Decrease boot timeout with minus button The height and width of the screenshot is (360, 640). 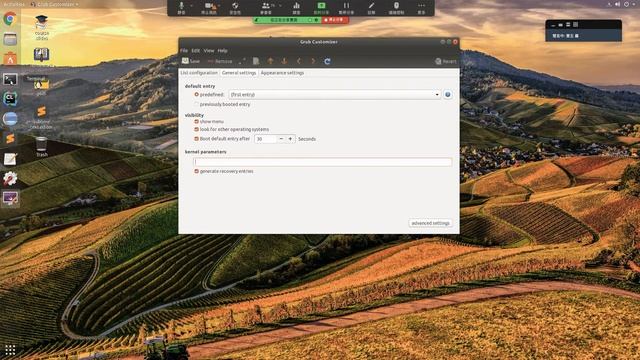pyautogui.click(x=281, y=139)
